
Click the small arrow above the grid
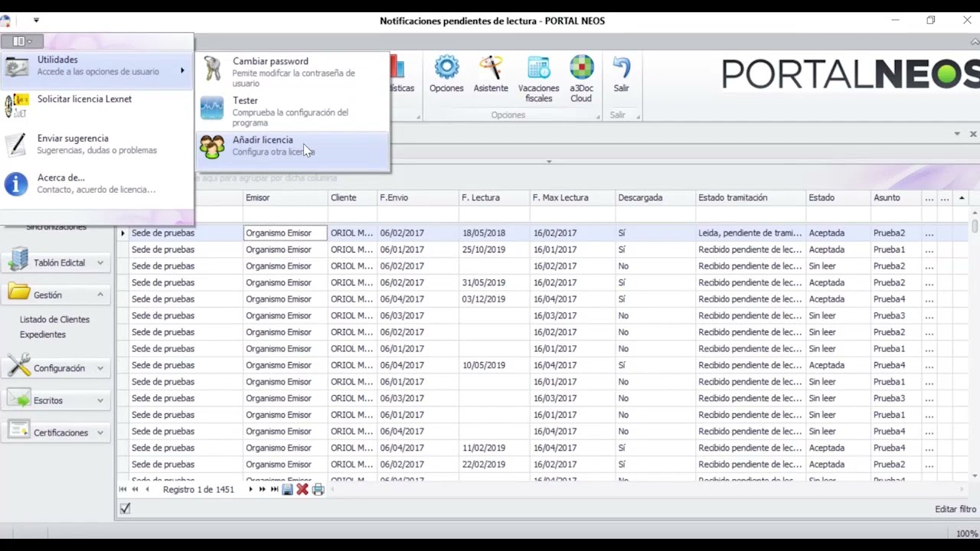tap(548, 161)
